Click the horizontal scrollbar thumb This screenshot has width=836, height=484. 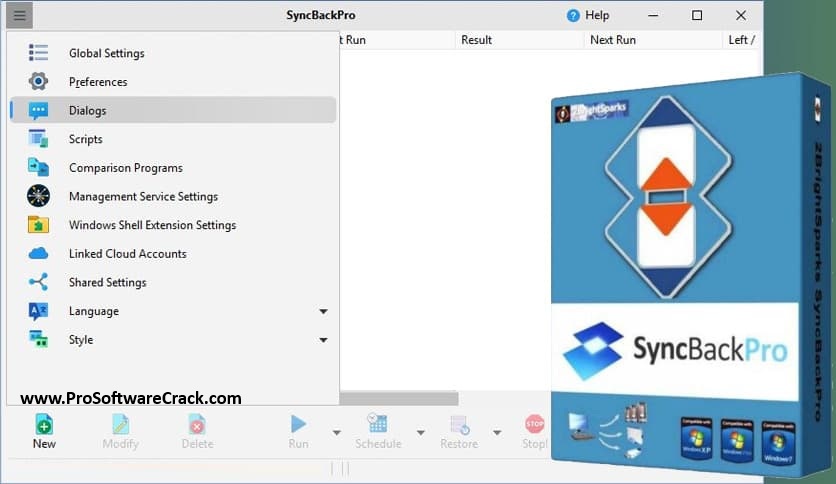pyautogui.click(x=399, y=398)
